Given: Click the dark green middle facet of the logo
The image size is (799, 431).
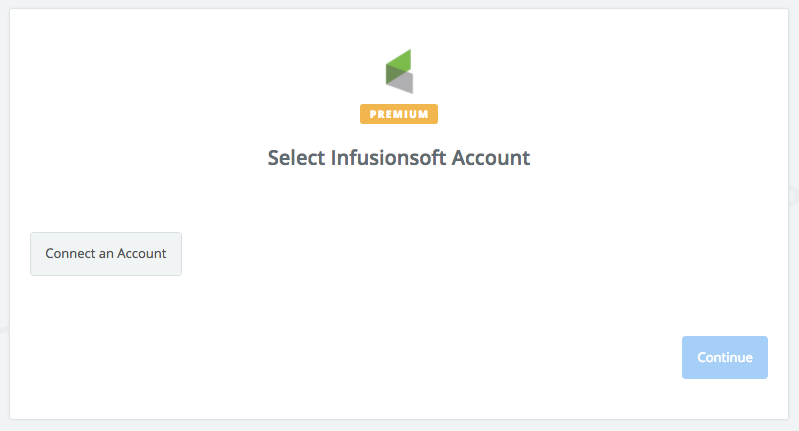Looking at the screenshot, I should click(x=393, y=74).
